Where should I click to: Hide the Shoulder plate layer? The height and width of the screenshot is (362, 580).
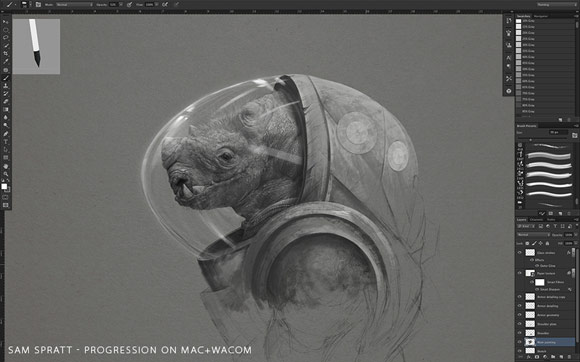pos(520,324)
